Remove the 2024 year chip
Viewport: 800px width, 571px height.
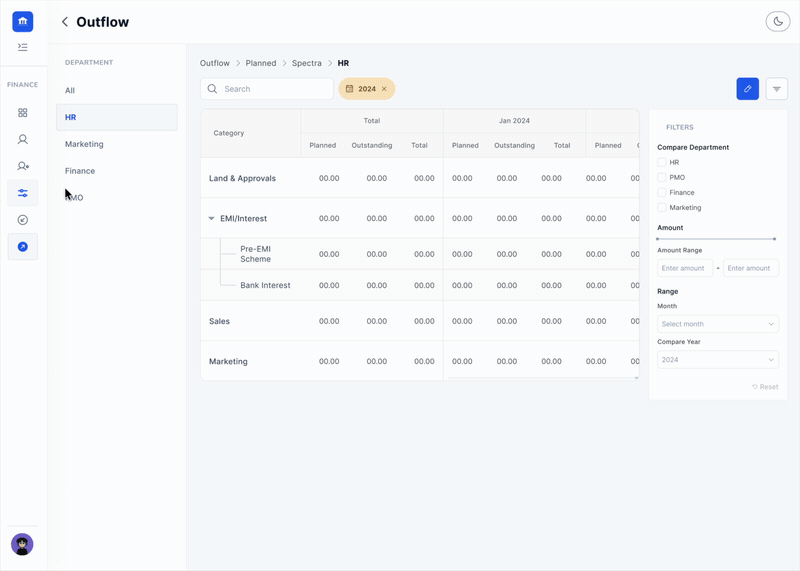[384, 89]
